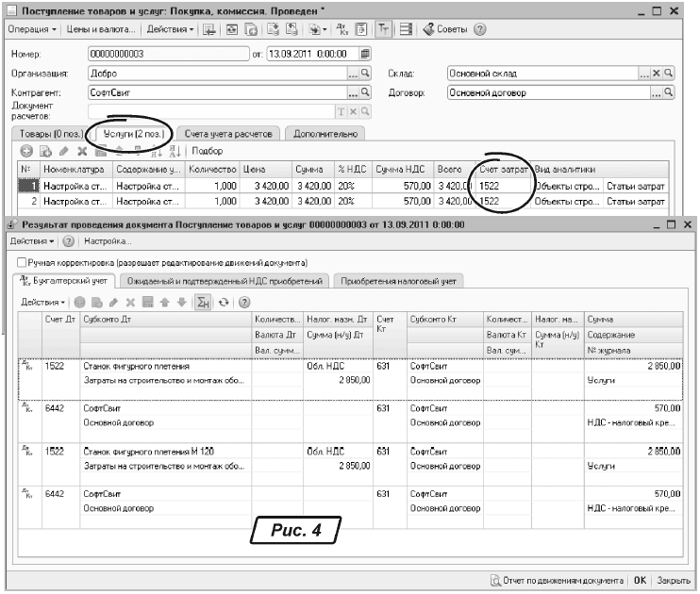Click the Номер input field
The width and height of the screenshot is (700, 594).
(167, 54)
